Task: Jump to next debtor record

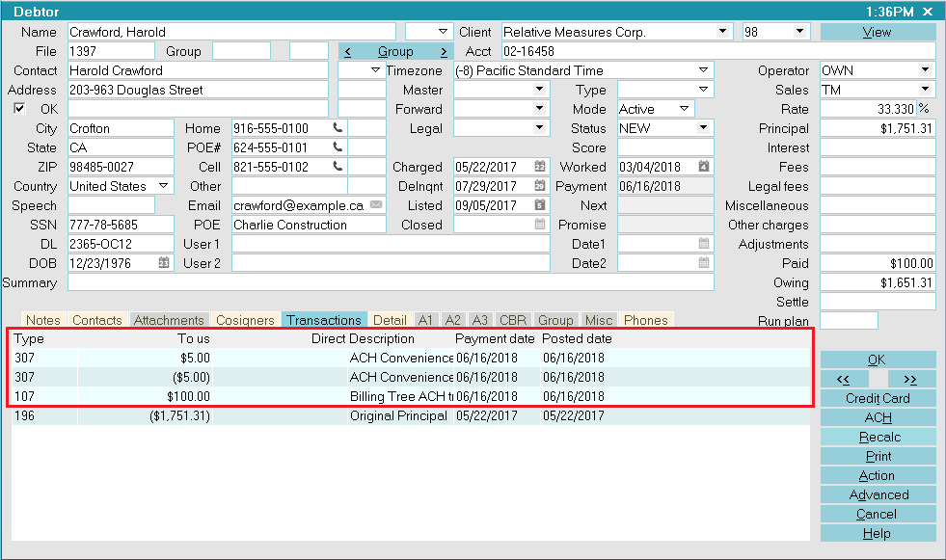Action: [910, 379]
